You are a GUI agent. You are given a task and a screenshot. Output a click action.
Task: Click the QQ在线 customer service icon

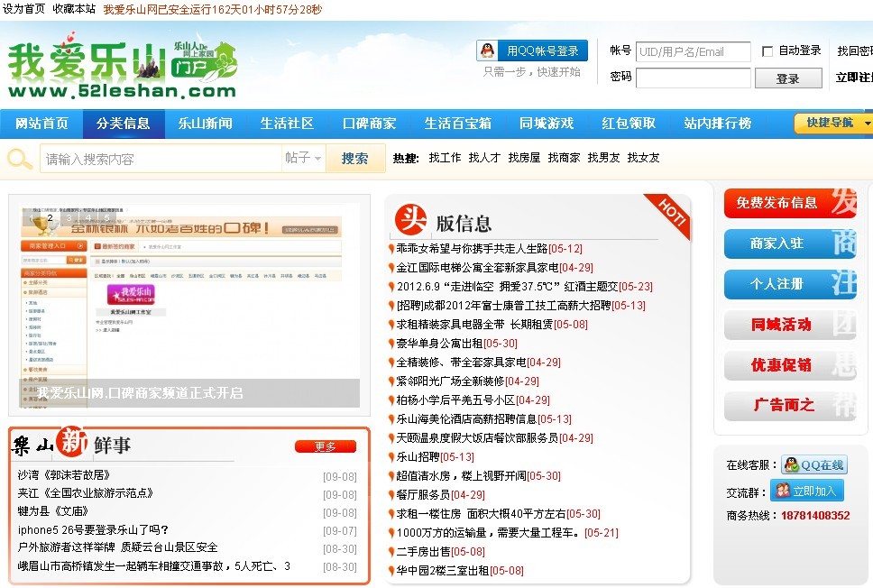(x=814, y=465)
